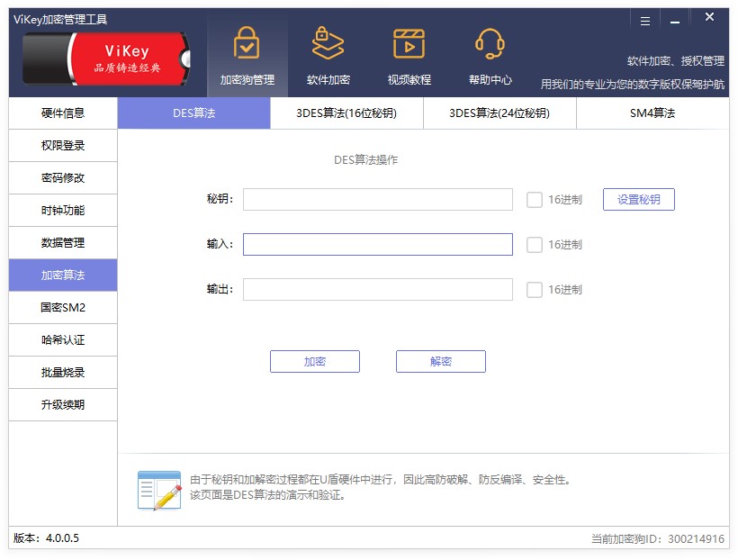Click the 解密 button
Image resolution: width=738 pixels, height=560 pixels.
point(440,361)
